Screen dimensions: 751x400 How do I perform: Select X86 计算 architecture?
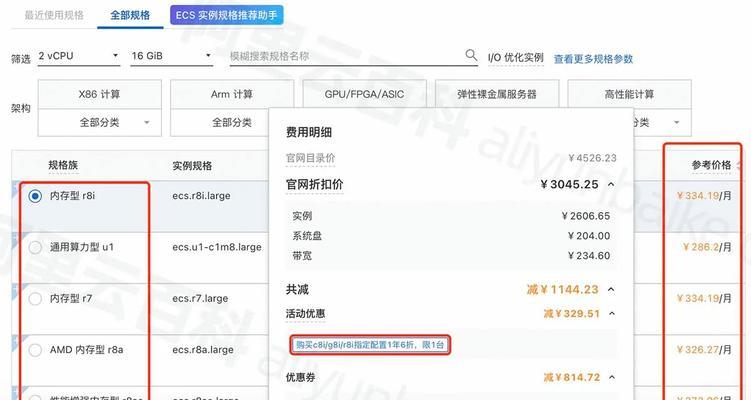[x=100, y=94]
